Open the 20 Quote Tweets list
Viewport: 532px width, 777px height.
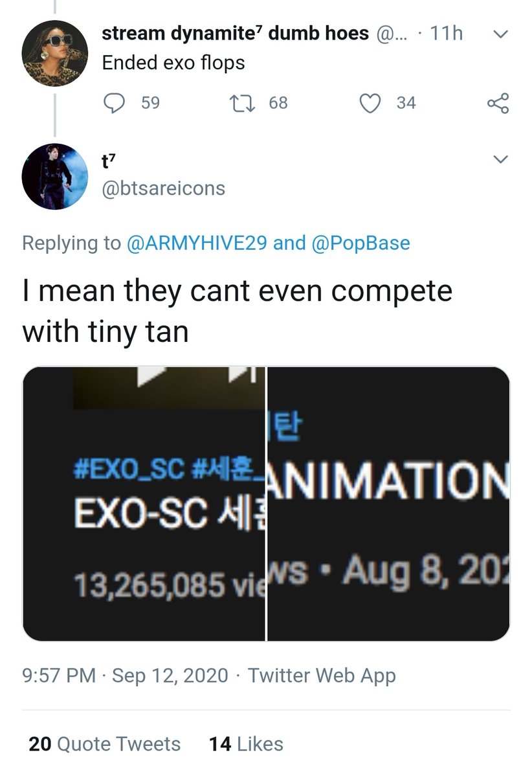pos(104,744)
